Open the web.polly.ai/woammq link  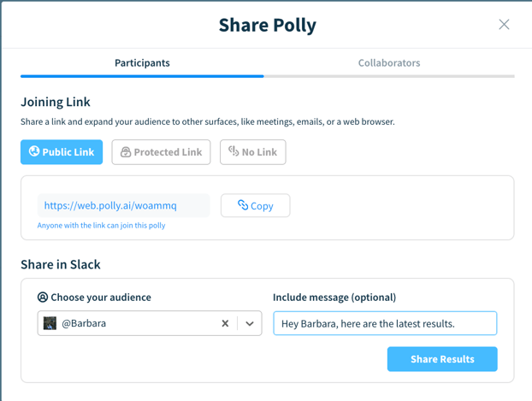[110, 205]
